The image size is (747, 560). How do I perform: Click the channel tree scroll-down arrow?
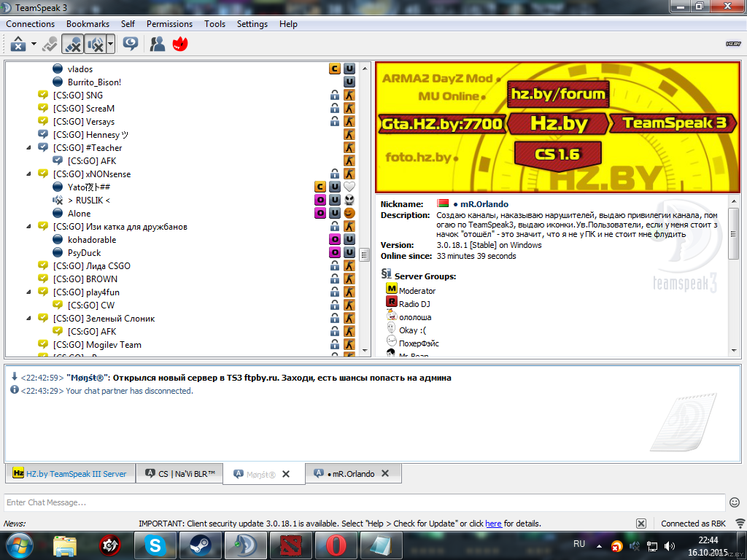coord(365,351)
